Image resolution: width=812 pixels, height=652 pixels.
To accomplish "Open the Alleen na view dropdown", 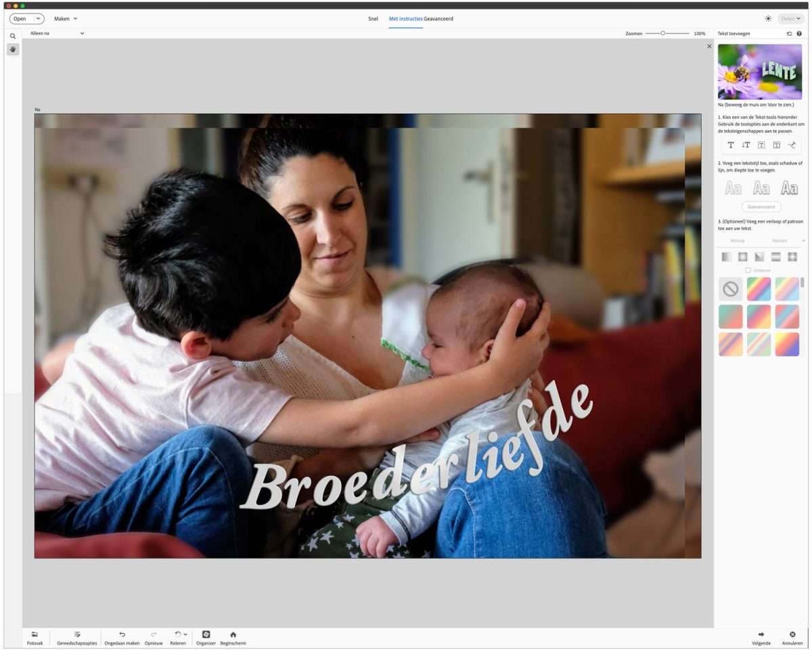I will [58, 32].
